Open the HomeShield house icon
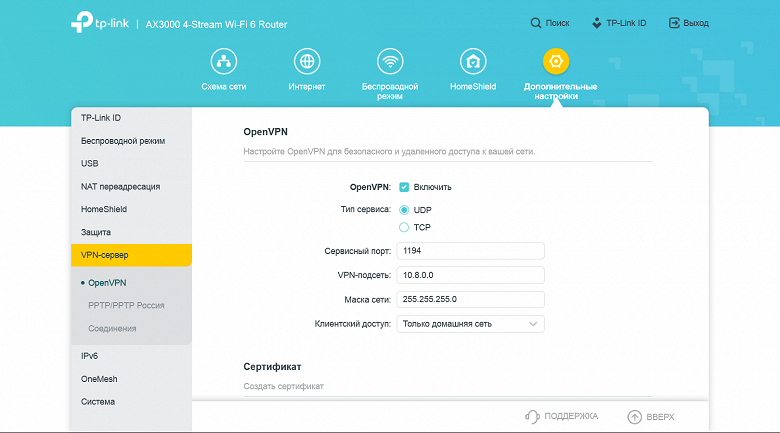Screen dimensions: 780x433 (x=473, y=61)
